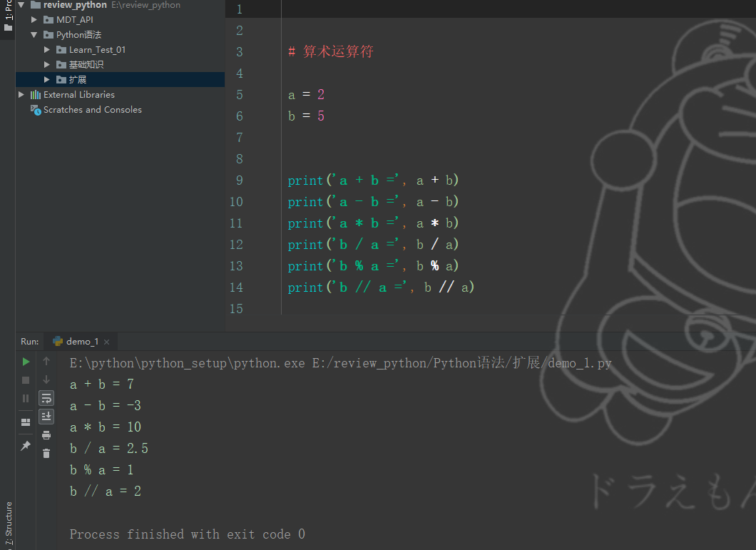Select External Libraries in project tree
756x550 pixels.
click(79, 95)
